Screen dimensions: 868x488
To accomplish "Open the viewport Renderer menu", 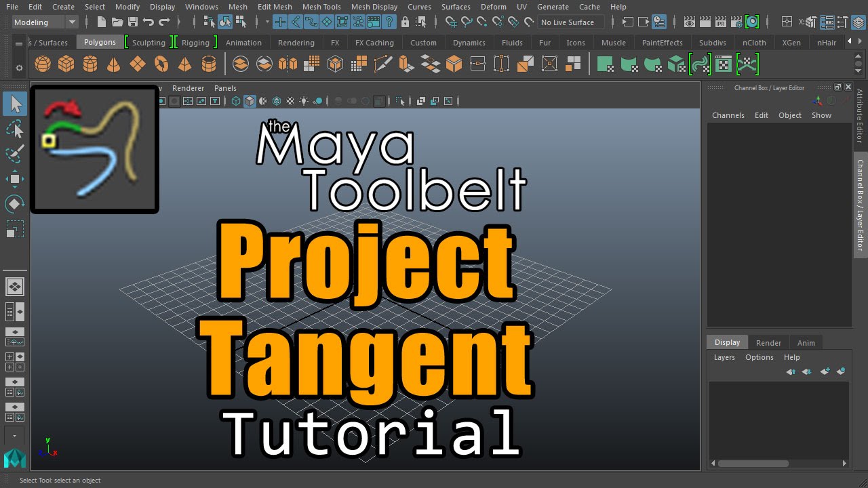I will [x=188, y=88].
